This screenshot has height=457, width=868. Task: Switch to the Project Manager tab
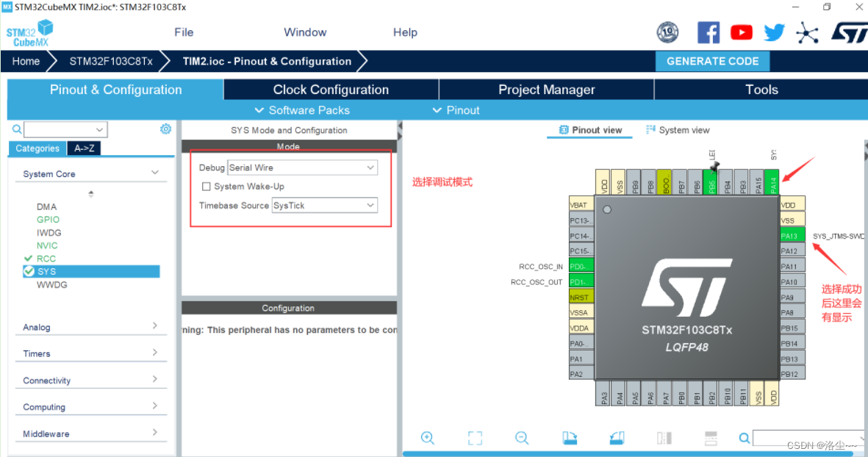point(546,90)
